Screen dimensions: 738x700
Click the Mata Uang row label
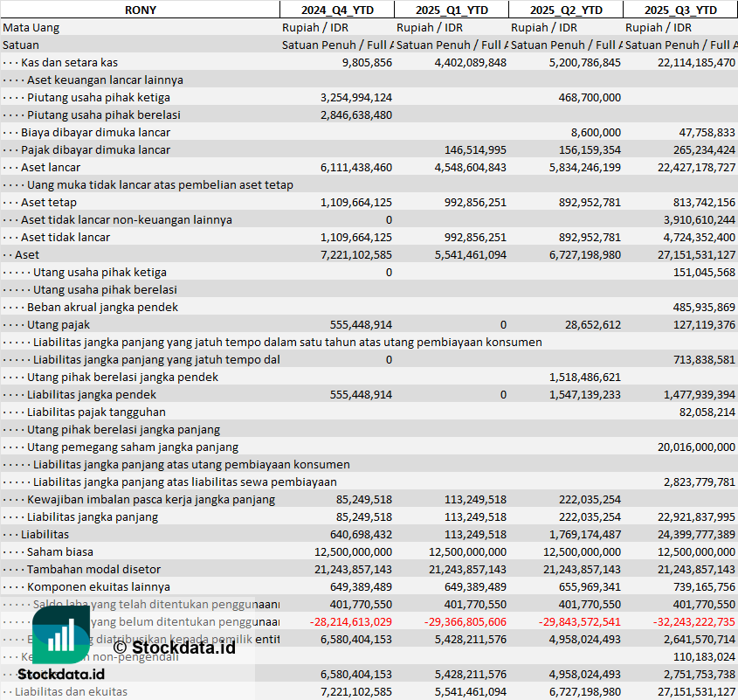click(x=31, y=27)
